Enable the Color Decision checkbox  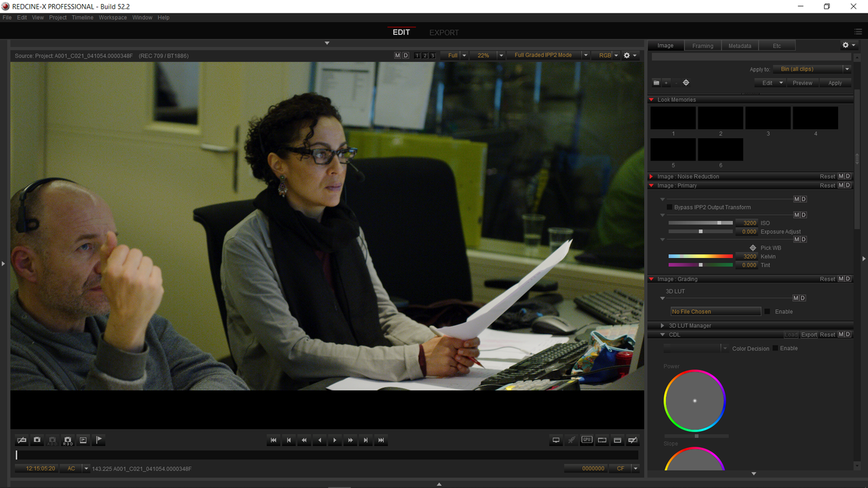[x=776, y=348]
